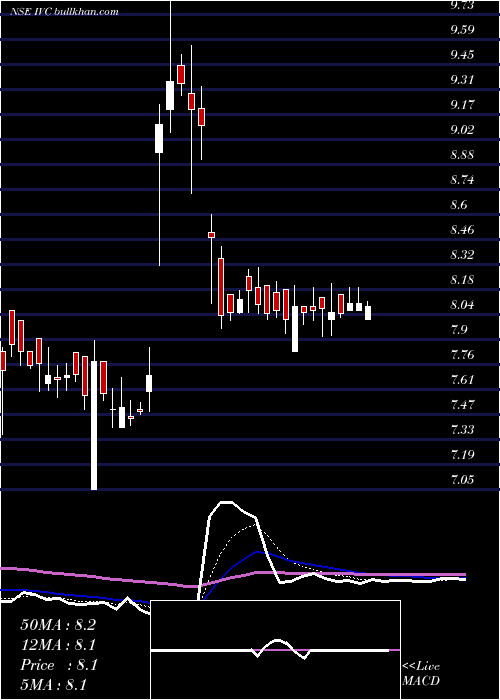Click the 8.18 price axis label
The image size is (500, 700).
point(462,280)
